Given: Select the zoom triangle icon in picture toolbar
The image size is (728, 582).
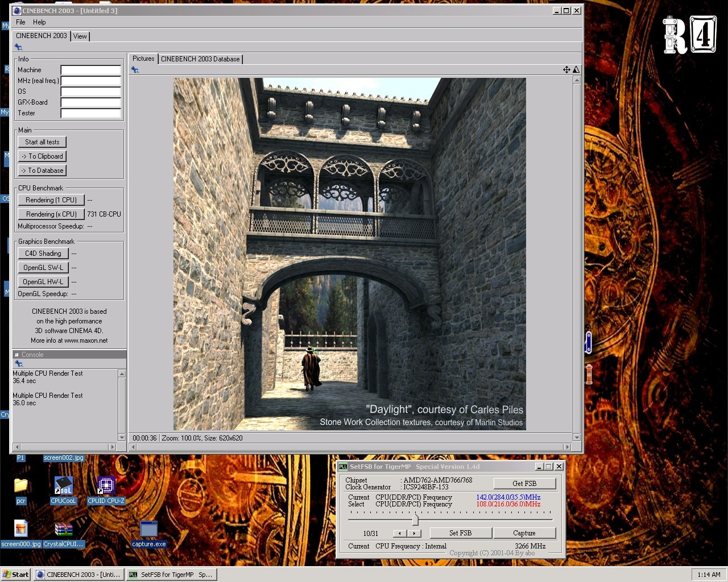Looking at the screenshot, I should (576, 69).
